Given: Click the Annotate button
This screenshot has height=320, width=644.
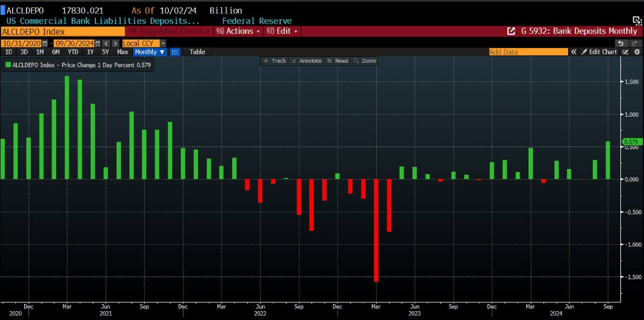Looking at the screenshot, I should (307, 61).
